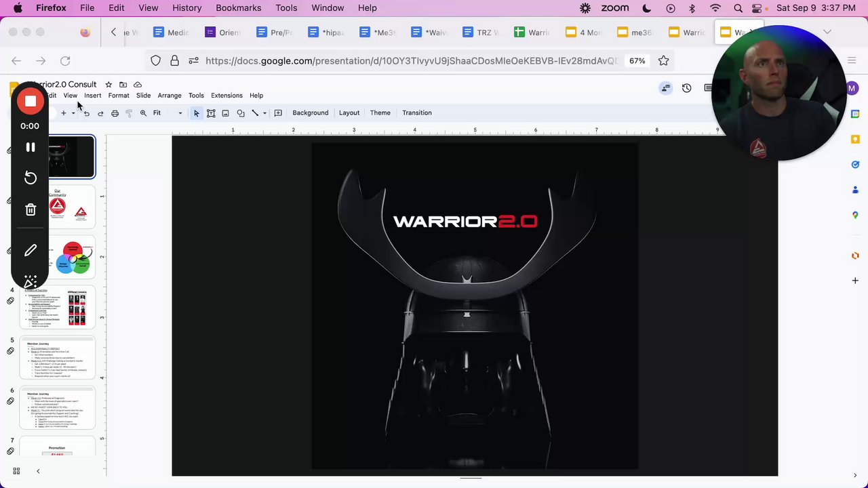868x488 pixels.
Task: Insert a text box from the toolbar
Action: pyautogui.click(x=211, y=113)
